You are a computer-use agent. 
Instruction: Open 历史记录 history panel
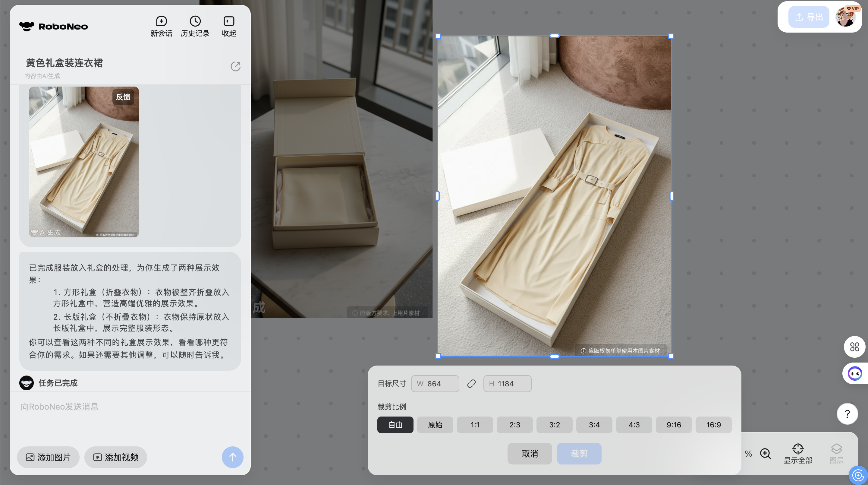point(195,26)
